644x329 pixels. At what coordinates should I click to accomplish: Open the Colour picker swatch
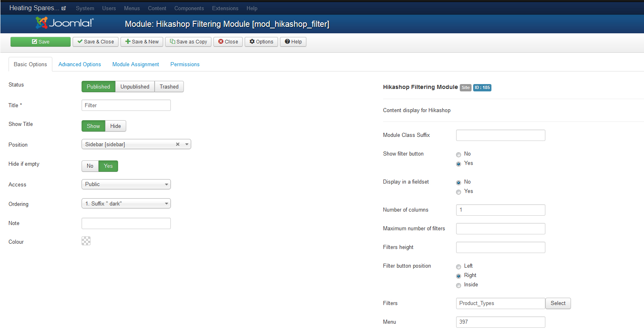[x=86, y=241]
